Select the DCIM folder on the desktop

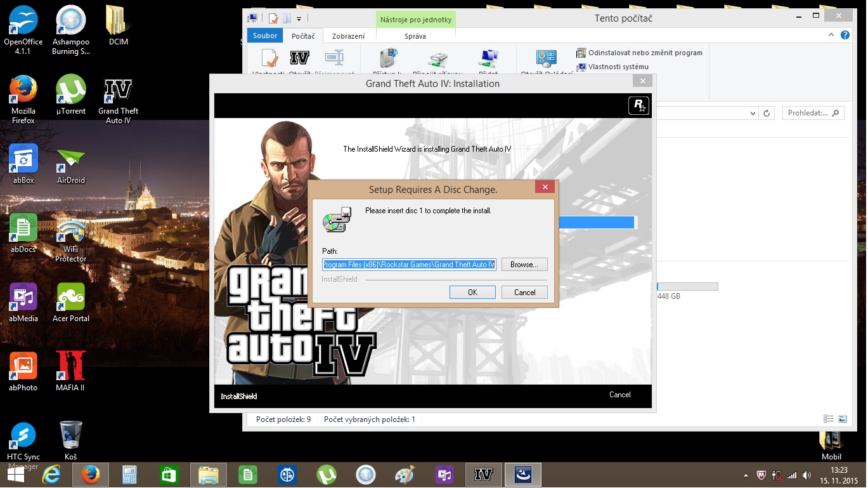pyautogui.click(x=118, y=25)
